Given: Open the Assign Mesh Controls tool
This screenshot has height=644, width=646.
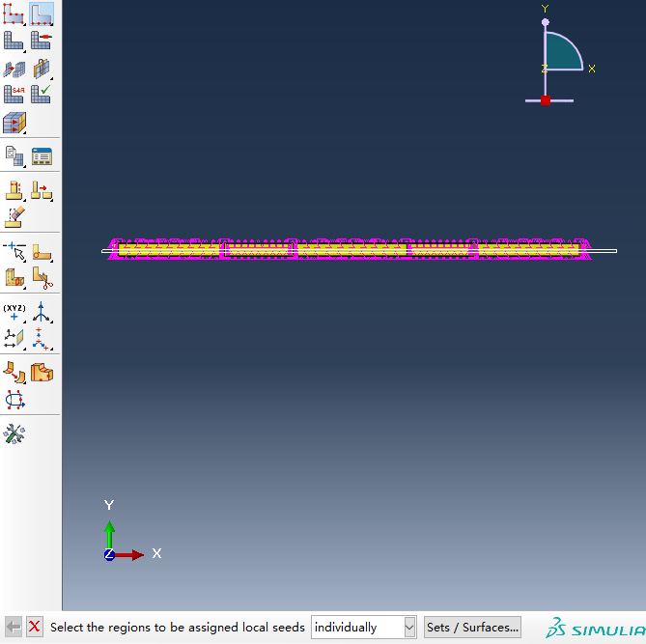Looking at the screenshot, I should (42, 41).
